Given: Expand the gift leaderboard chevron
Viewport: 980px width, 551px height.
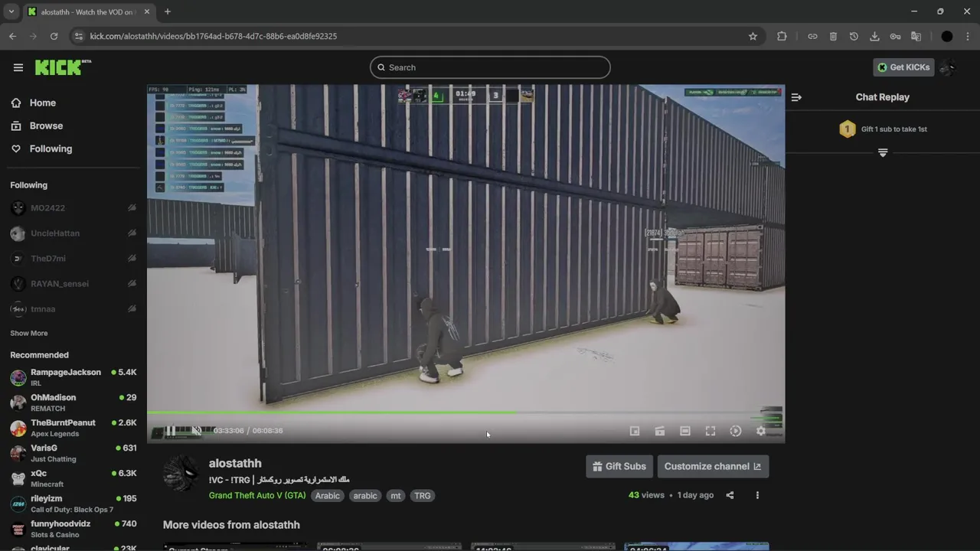Looking at the screenshot, I should coord(883,153).
